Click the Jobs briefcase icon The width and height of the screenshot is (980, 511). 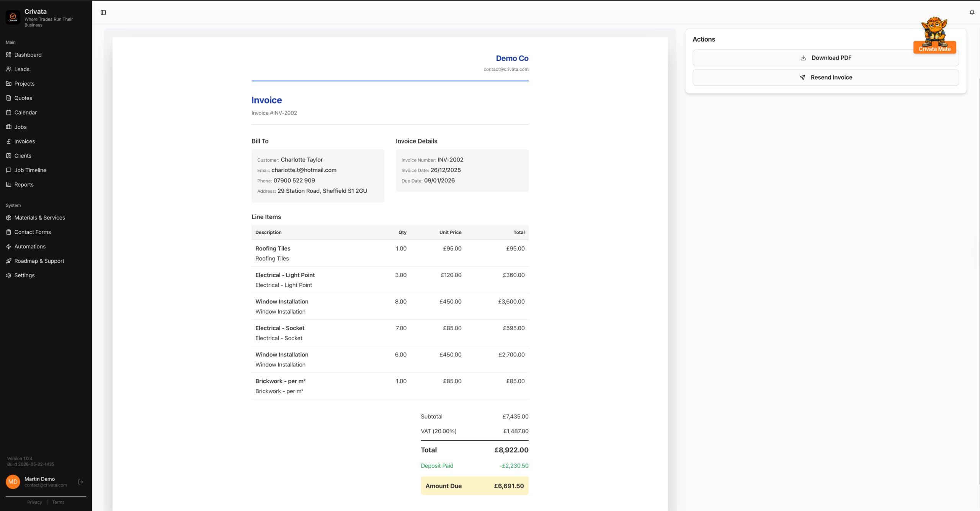coord(9,127)
